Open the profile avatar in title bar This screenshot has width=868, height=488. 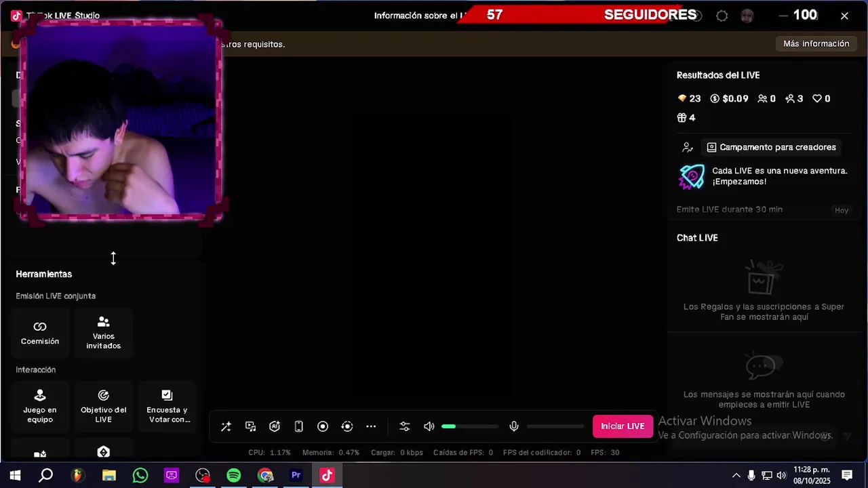747,16
